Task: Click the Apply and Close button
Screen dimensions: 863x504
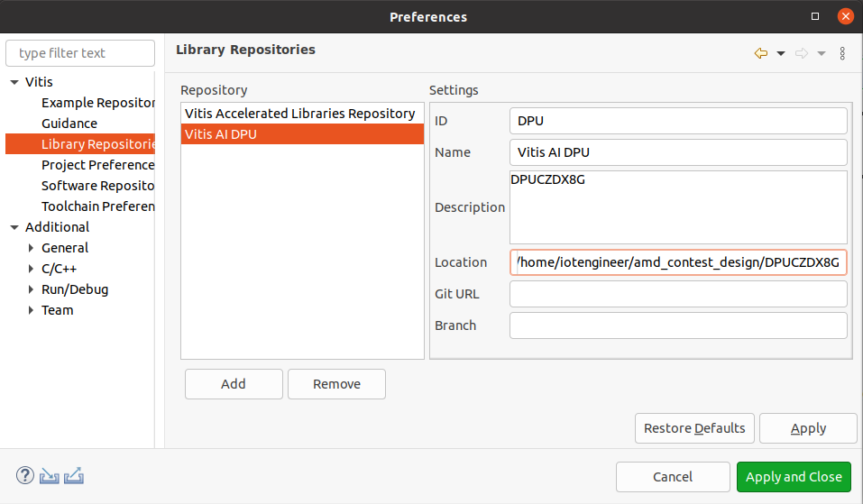Action: [x=794, y=477]
